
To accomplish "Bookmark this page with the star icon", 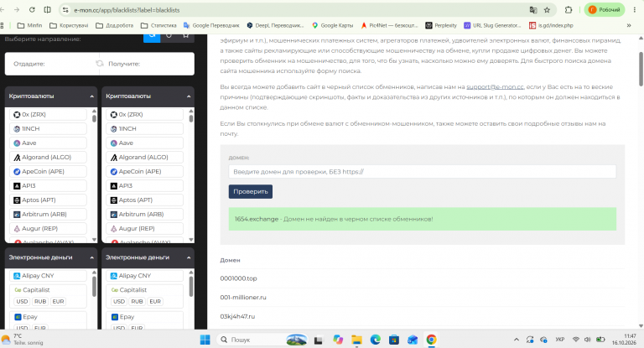I will 547,10.
